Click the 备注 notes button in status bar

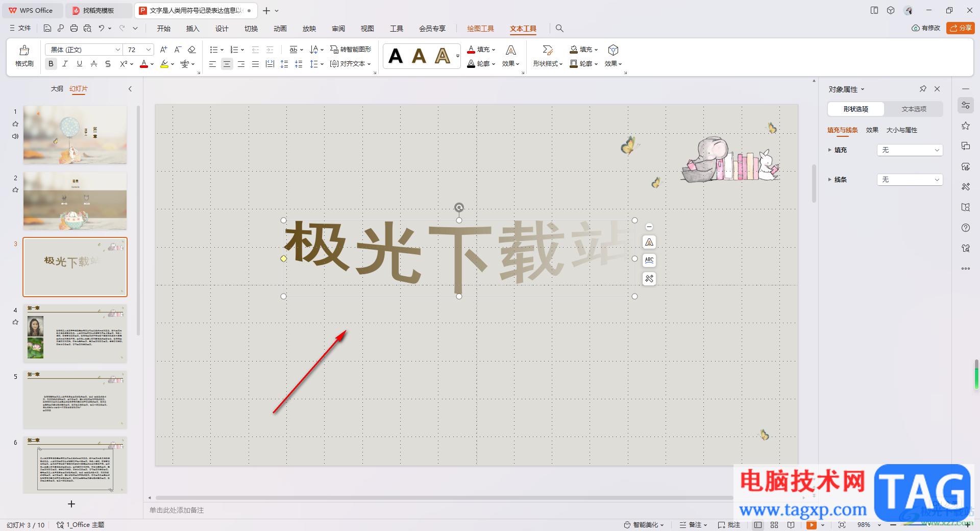693,525
